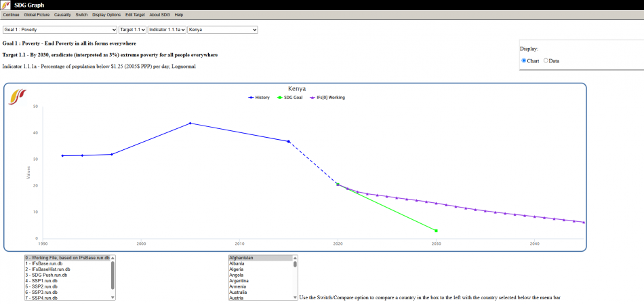Open the Kenya country dropdown
Screen dimensions: 644x304
(x=222, y=30)
